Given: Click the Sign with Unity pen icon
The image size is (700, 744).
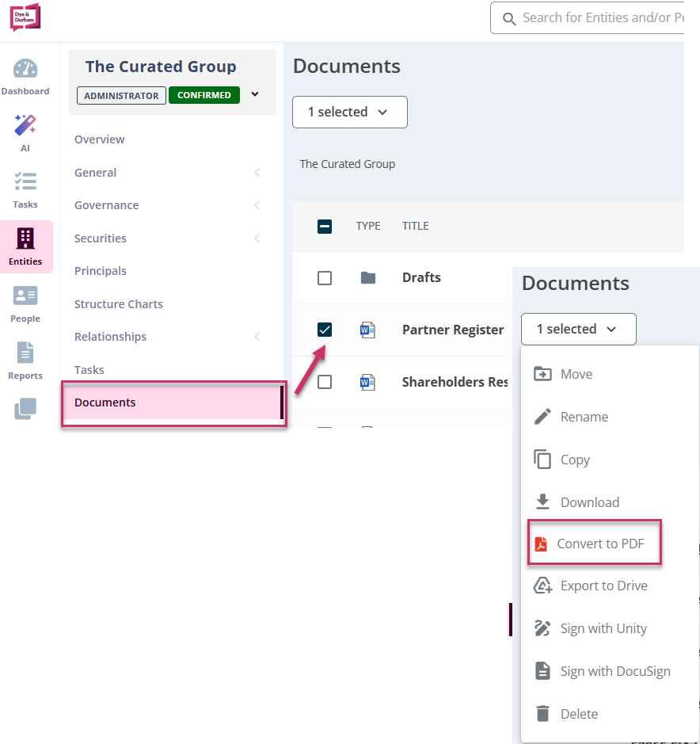Looking at the screenshot, I should pos(542,628).
